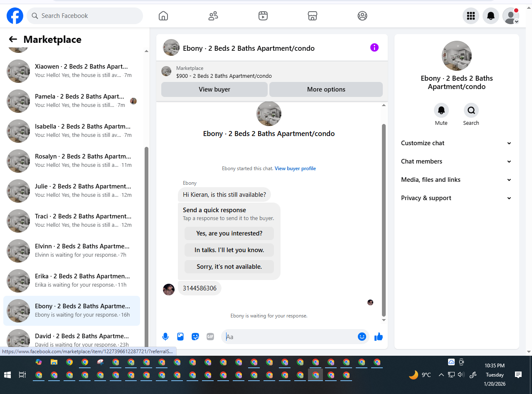
Task: Open the Windows Start button
Action: point(7,375)
